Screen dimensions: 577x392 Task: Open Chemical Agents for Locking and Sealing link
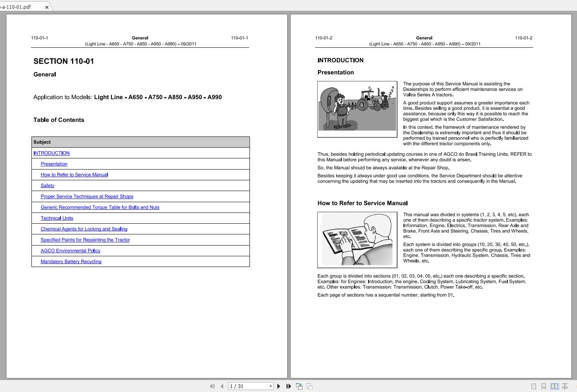84,229
